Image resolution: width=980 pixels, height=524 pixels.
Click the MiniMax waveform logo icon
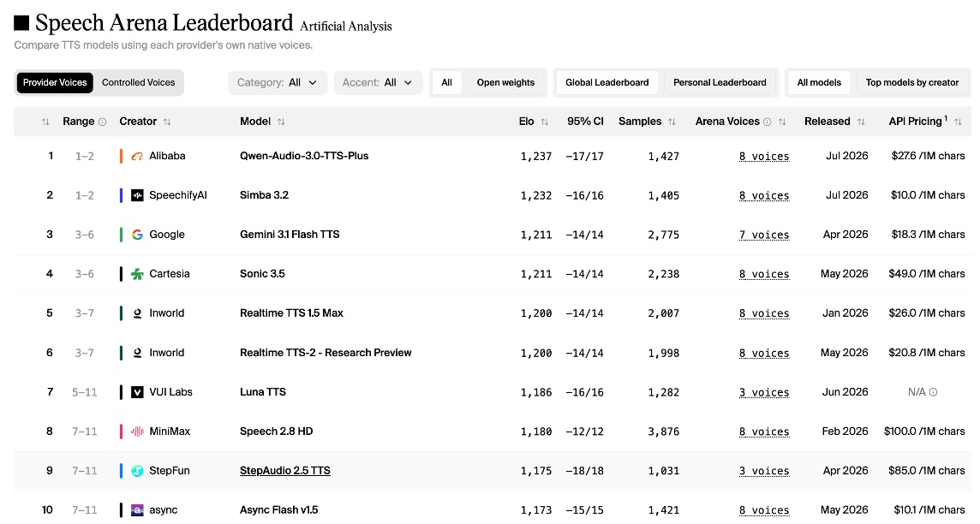pyautogui.click(x=138, y=432)
